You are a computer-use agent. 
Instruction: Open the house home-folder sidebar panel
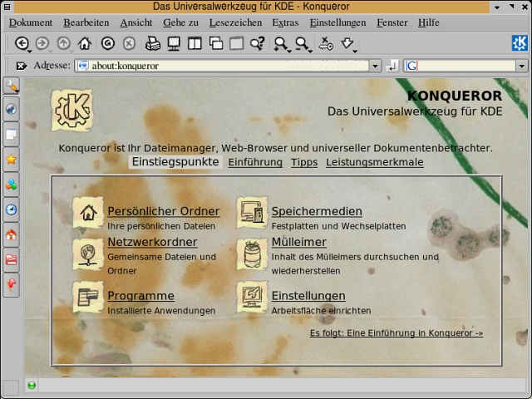[11, 234]
